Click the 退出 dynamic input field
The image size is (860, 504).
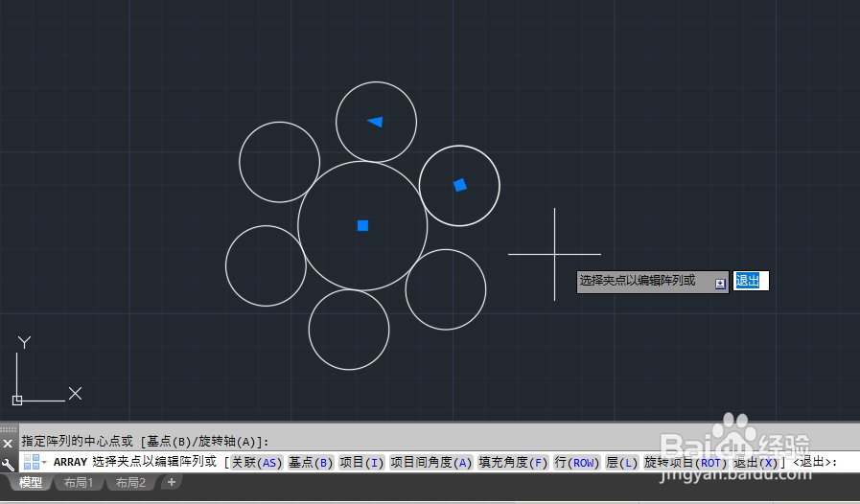point(751,281)
